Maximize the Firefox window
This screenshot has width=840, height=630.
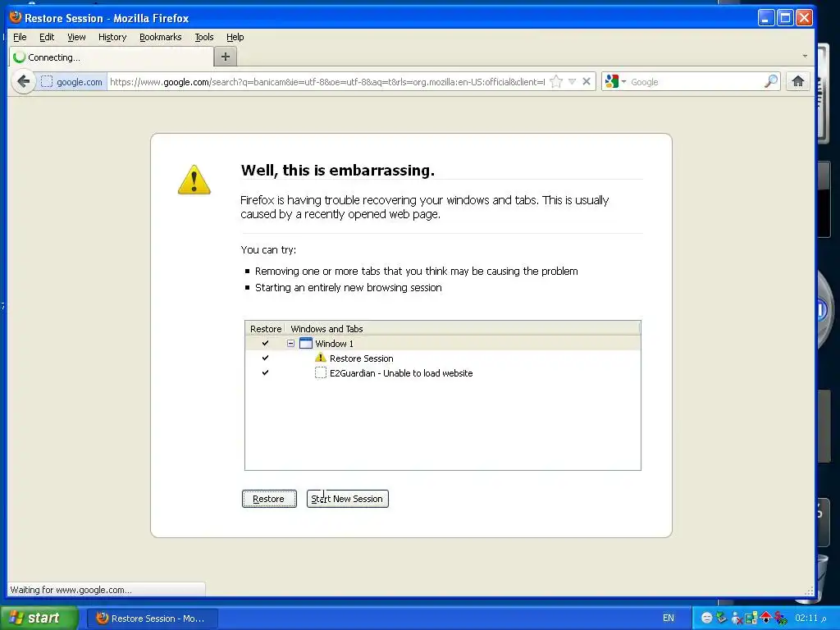(785, 18)
